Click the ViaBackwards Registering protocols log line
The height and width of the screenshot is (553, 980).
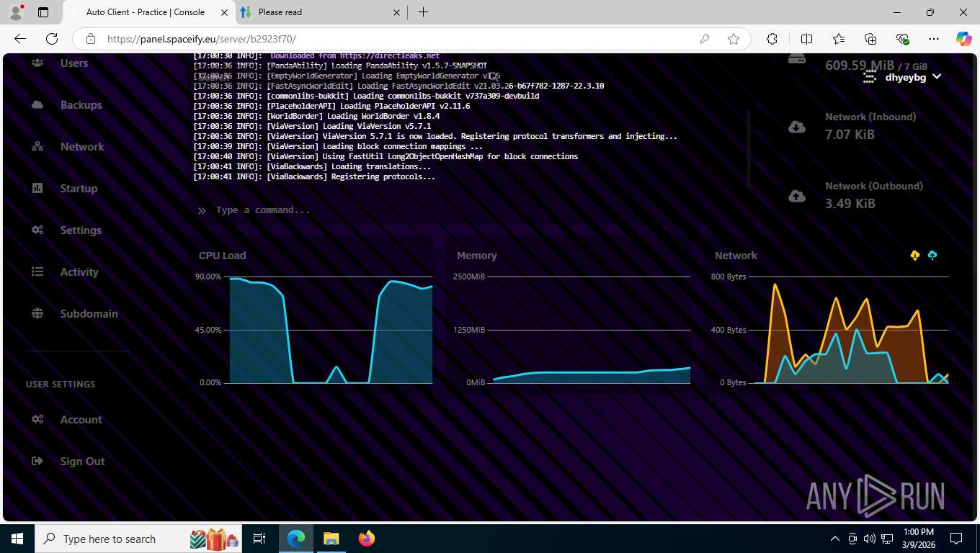pos(314,176)
